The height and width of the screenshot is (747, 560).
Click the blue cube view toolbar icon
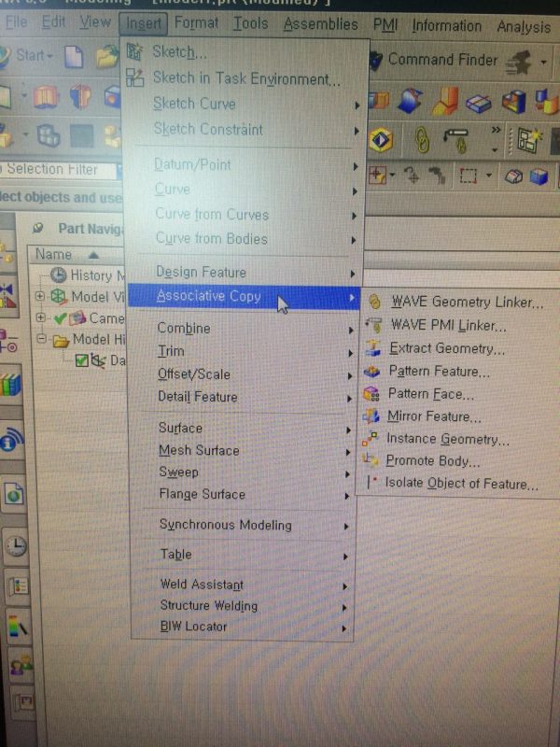click(539, 177)
